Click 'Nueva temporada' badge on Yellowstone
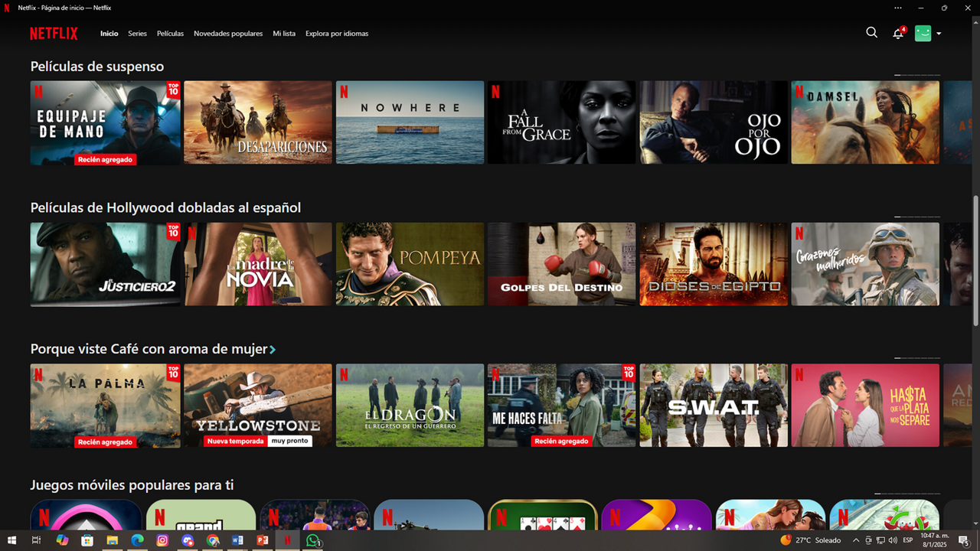The height and width of the screenshot is (551, 980). 236,442
